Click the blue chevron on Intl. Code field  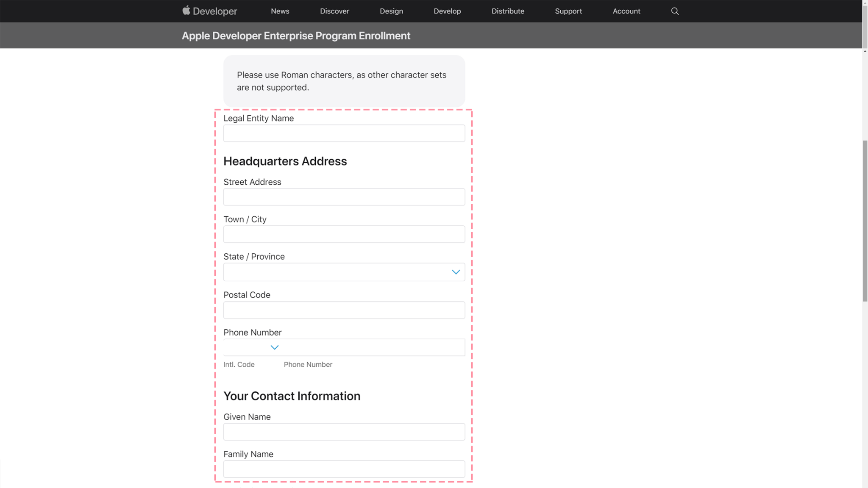tap(274, 347)
